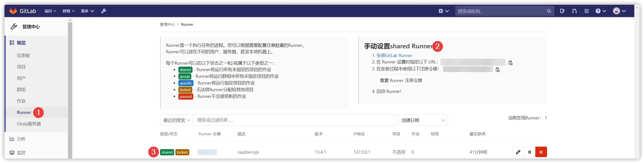Open the to-do list icon
Image resolution: width=644 pixels, height=163 pixels.
coord(587,11)
